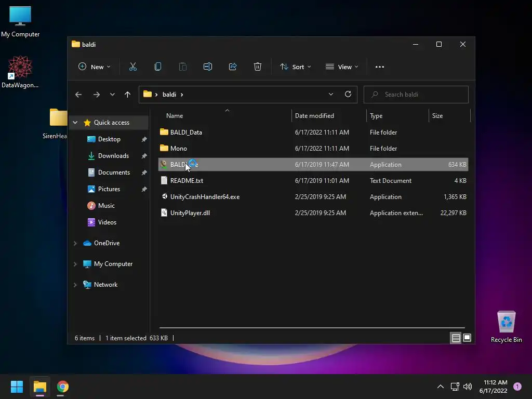The height and width of the screenshot is (399, 532).
Task: Refresh the baldi folder view
Action: (348, 95)
